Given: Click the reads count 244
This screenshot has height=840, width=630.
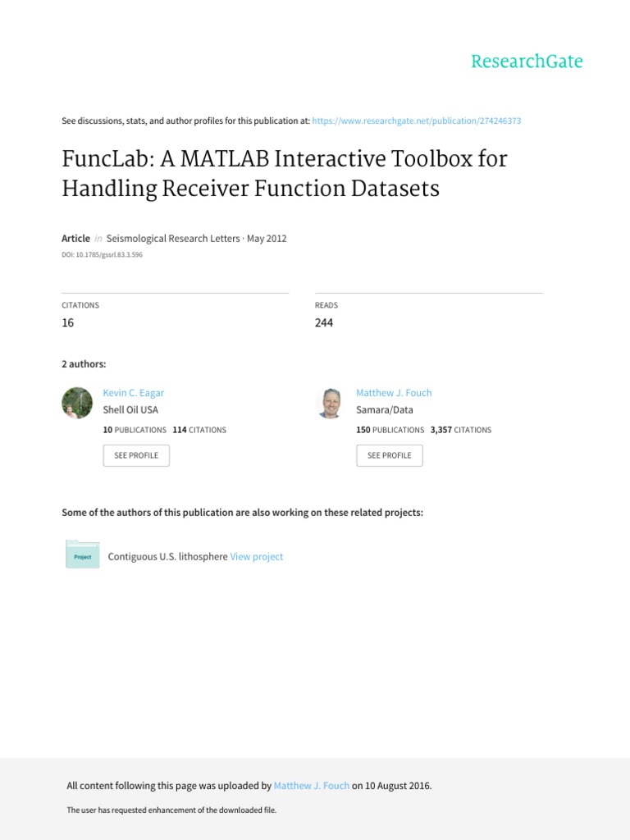Looking at the screenshot, I should click(324, 323).
